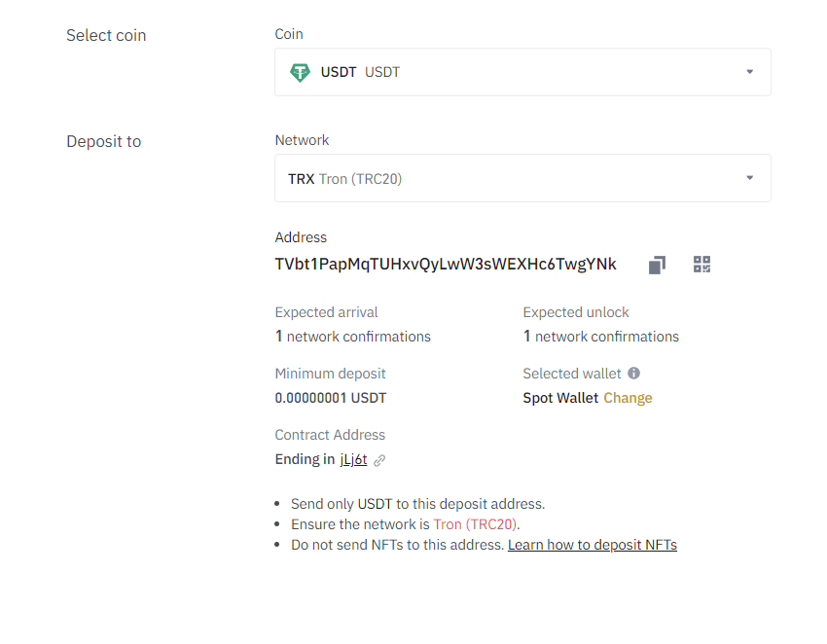Click the Expected arrival confirmations text
The height and width of the screenshot is (644, 827).
(353, 337)
